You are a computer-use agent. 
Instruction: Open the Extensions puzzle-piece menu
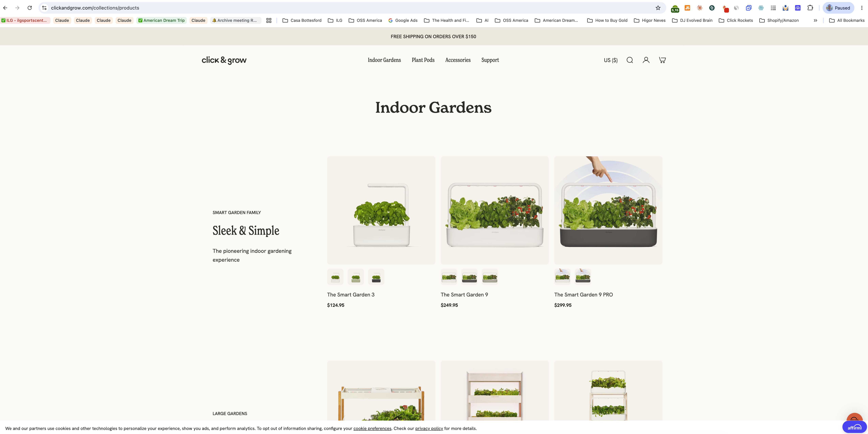click(x=810, y=8)
